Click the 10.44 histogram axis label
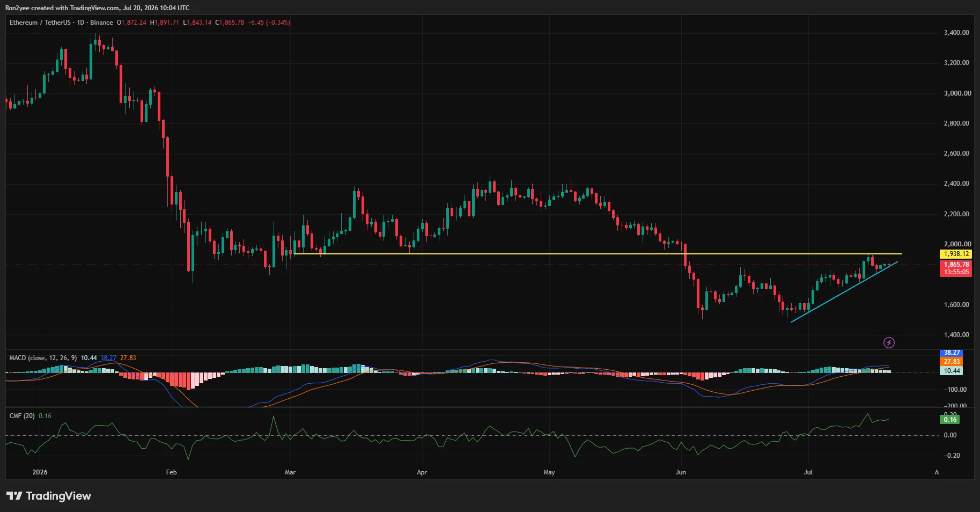This screenshot has width=980, height=512. [952, 371]
